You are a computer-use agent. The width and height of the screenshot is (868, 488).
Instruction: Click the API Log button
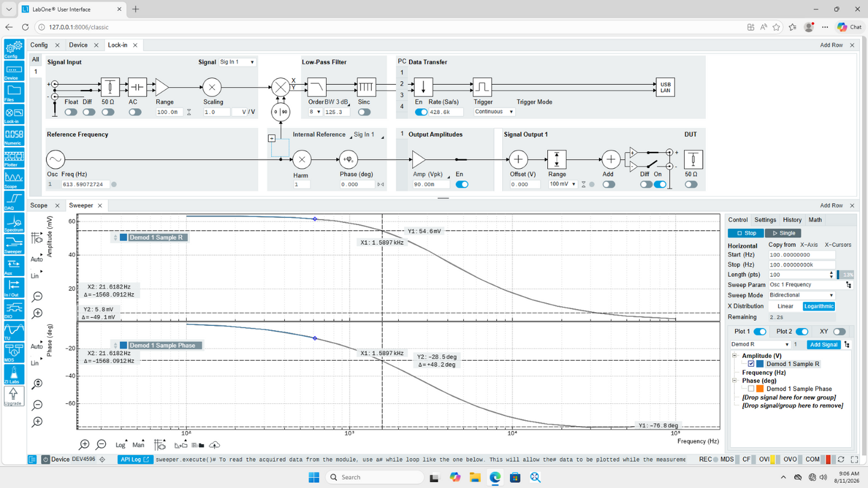click(135, 460)
